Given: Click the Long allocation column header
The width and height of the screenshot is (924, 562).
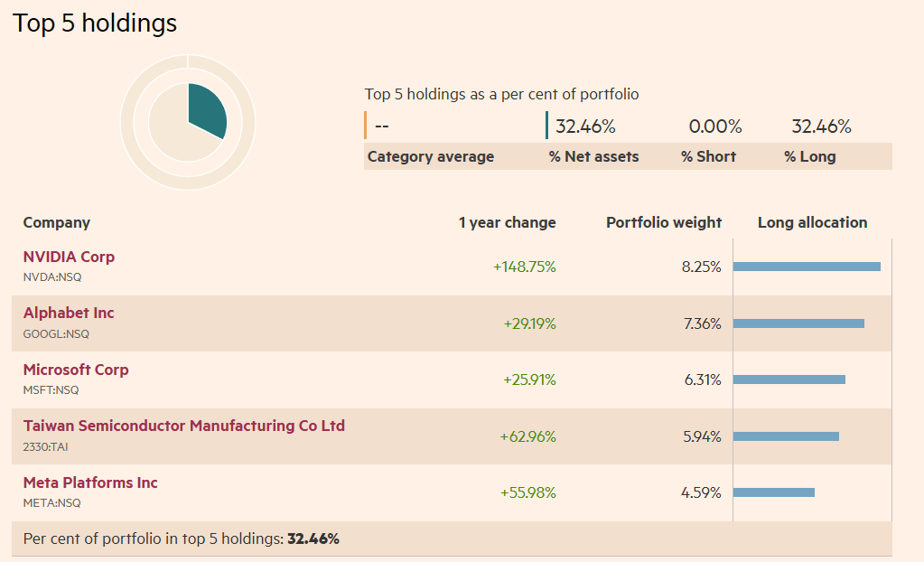Looking at the screenshot, I should (x=811, y=222).
